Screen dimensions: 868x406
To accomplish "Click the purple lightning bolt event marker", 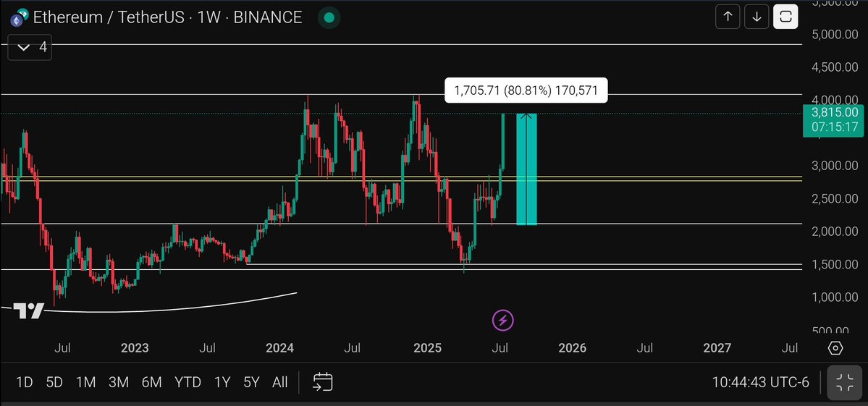I will (x=502, y=320).
